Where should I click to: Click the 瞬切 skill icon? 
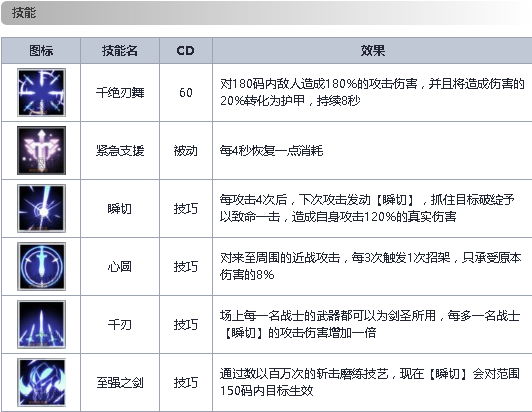click(41, 208)
